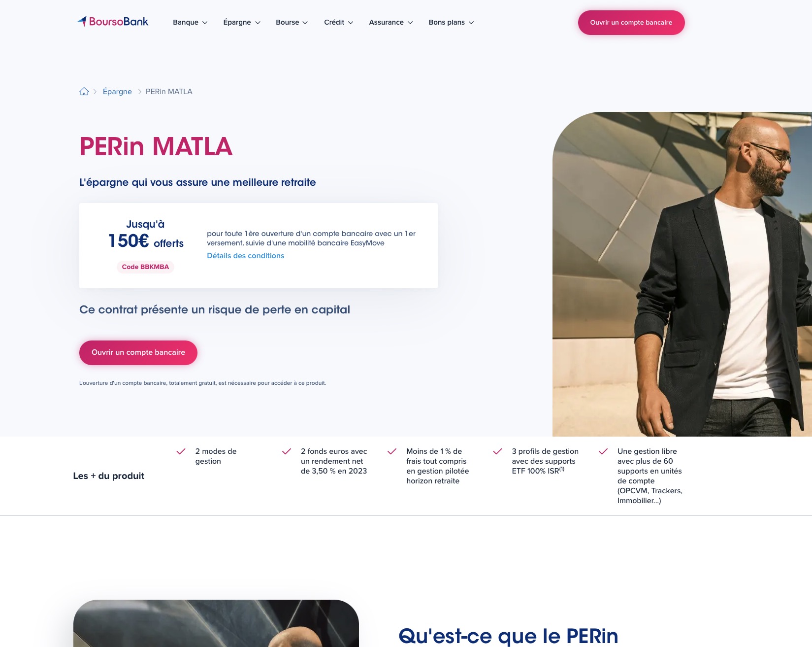Click header "Ouvrir un compte bancaire" button
Viewport: 812px width, 647px height.
coord(631,23)
